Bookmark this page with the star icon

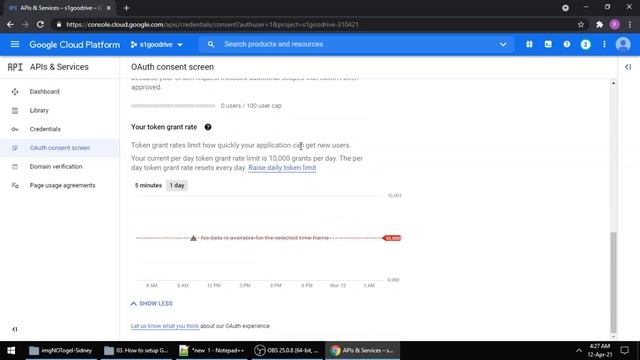(581, 24)
